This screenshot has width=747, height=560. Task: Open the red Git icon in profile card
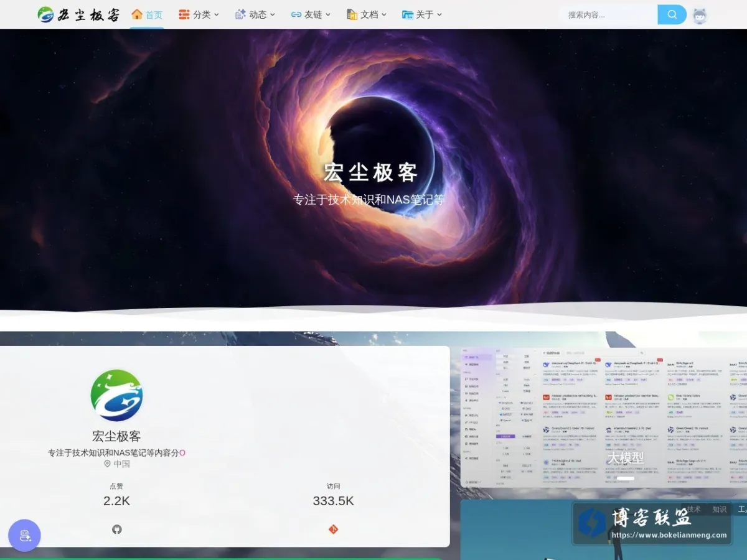[x=333, y=530]
